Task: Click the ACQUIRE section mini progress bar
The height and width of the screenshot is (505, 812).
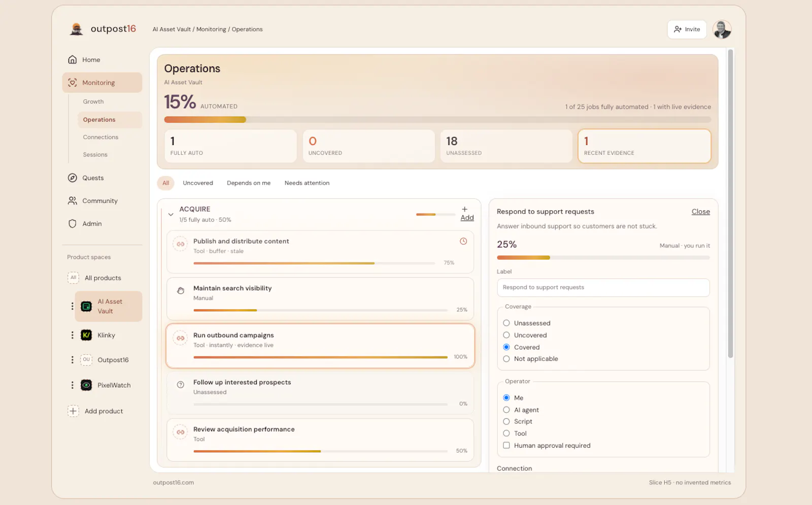Action: coord(435,214)
